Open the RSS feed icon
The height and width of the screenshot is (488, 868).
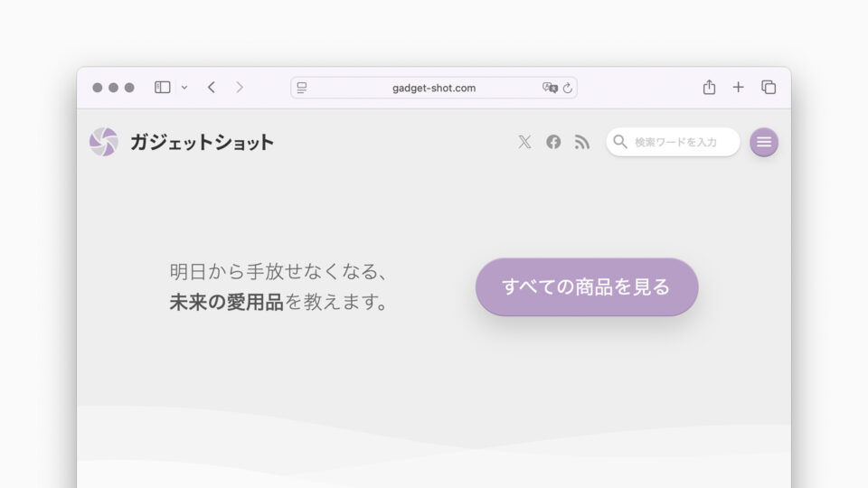point(581,142)
